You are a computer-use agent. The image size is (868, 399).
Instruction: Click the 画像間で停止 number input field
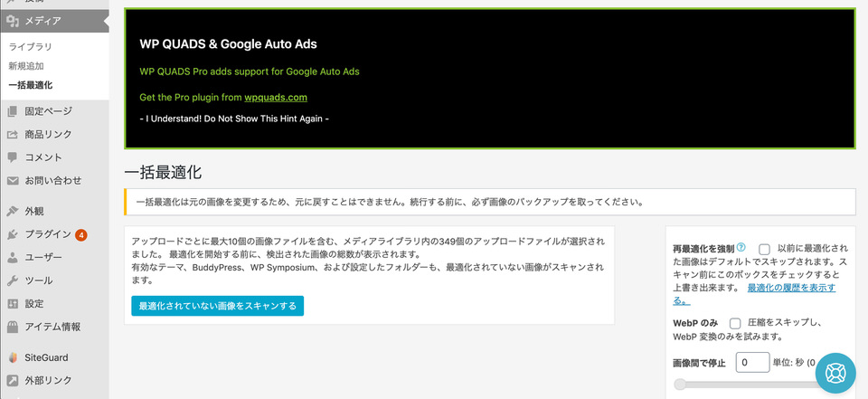tap(752, 363)
